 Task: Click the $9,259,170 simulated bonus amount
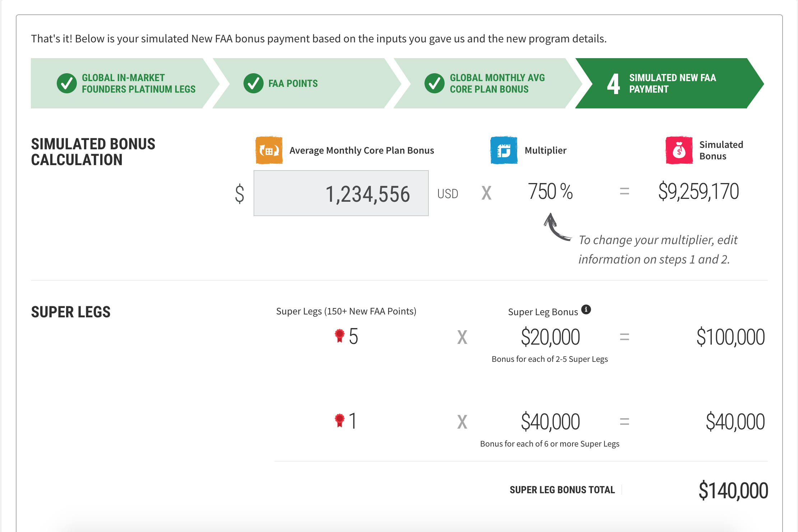click(x=698, y=191)
